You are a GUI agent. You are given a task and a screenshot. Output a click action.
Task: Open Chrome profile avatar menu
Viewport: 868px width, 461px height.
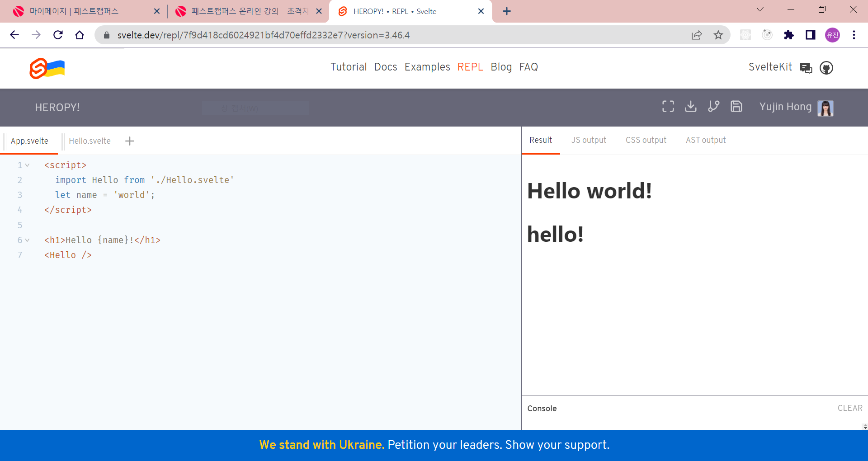pos(832,35)
